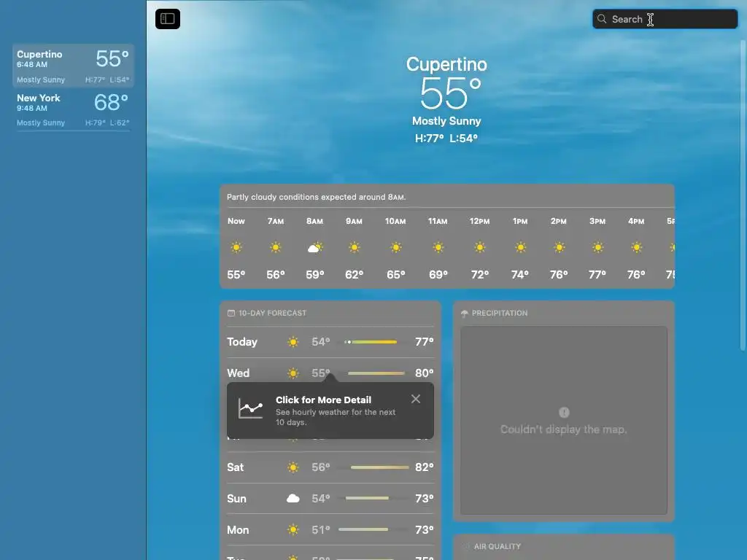747x560 pixels.
Task: Click the 51° Monday low temperature
Action: point(321,529)
